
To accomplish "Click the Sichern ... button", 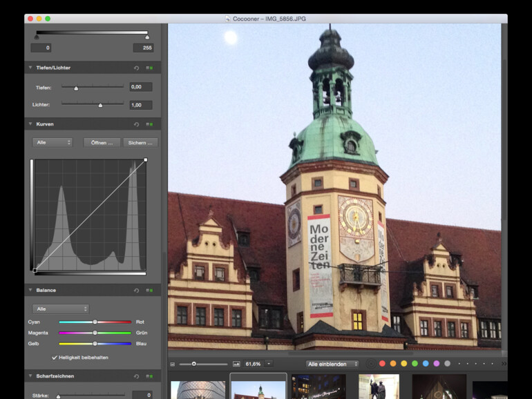I will click(140, 142).
